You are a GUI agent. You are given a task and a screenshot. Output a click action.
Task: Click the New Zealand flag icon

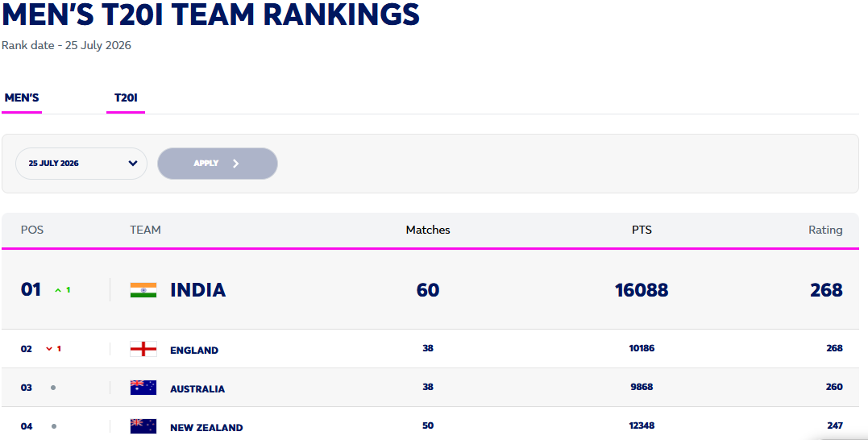click(143, 426)
